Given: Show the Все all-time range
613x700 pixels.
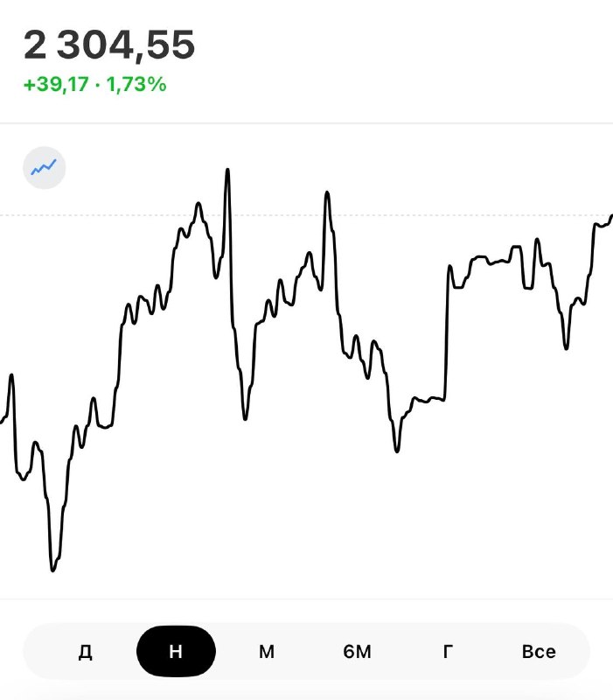Looking at the screenshot, I should point(539,652).
